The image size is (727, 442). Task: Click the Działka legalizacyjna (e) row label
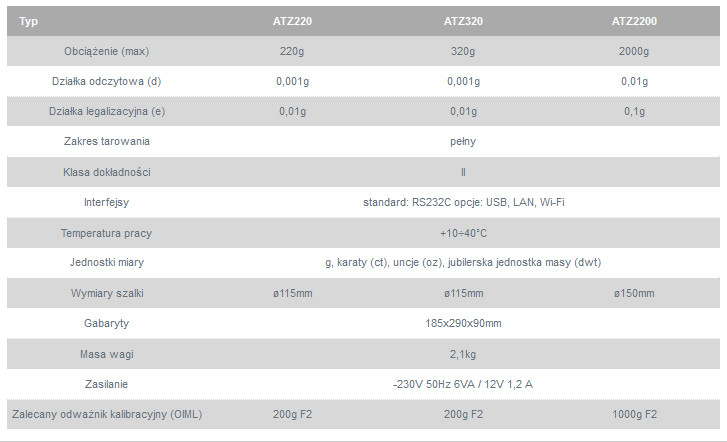coord(105,111)
